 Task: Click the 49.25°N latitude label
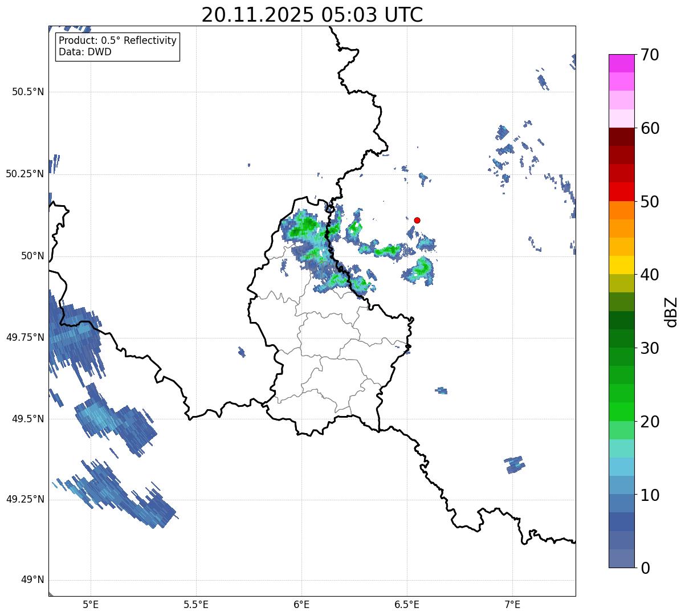click(25, 499)
